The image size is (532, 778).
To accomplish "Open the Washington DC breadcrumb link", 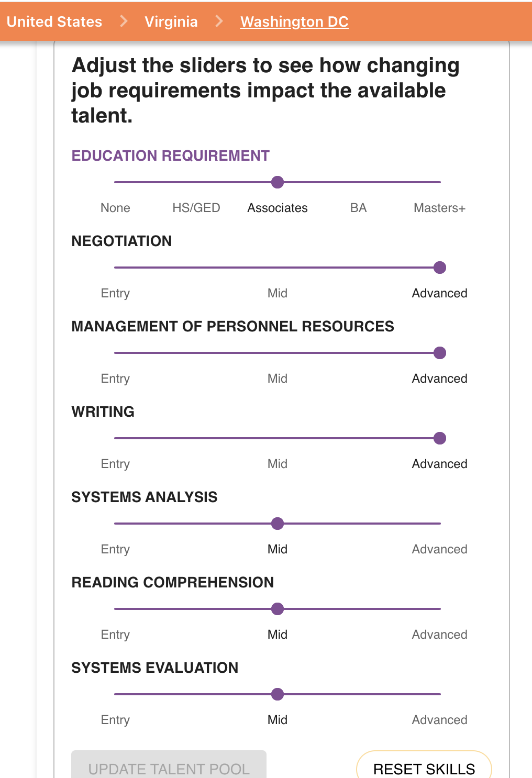I will point(294,21).
